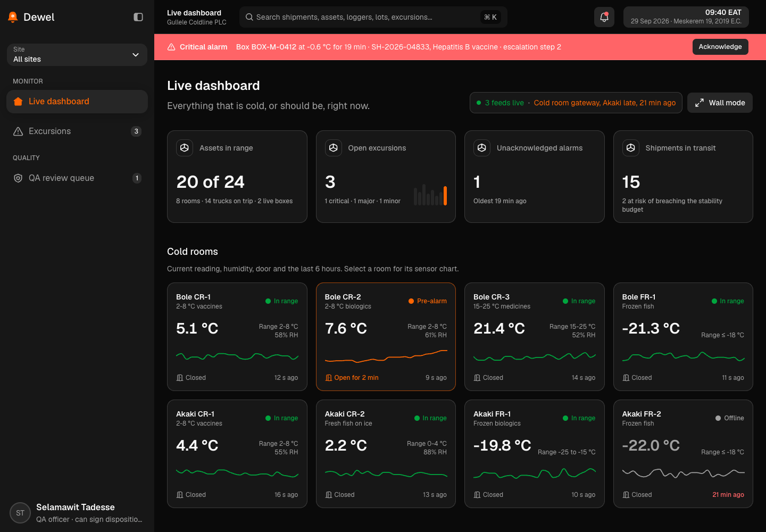
Task: Click the critical alarm warning triangle icon
Action: [x=171, y=47]
